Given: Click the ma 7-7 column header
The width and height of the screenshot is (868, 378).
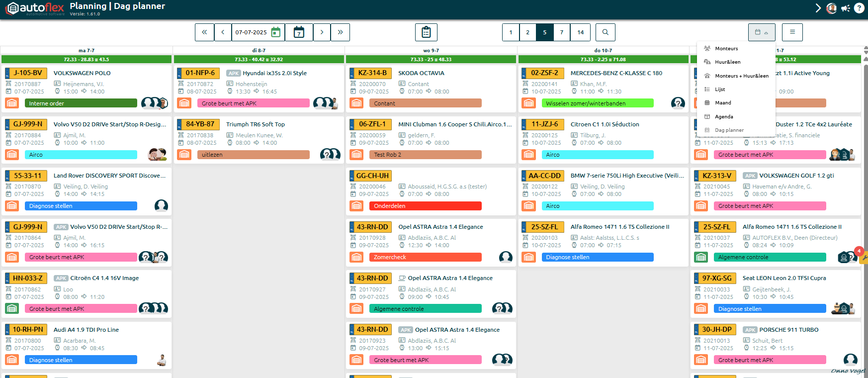Looking at the screenshot, I should click(87, 50).
